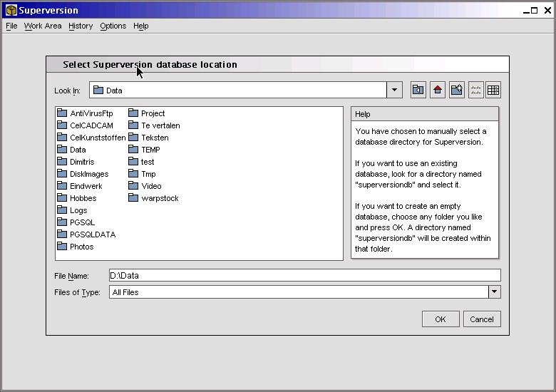
Task: Jump to Home folder icon
Action: click(438, 90)
